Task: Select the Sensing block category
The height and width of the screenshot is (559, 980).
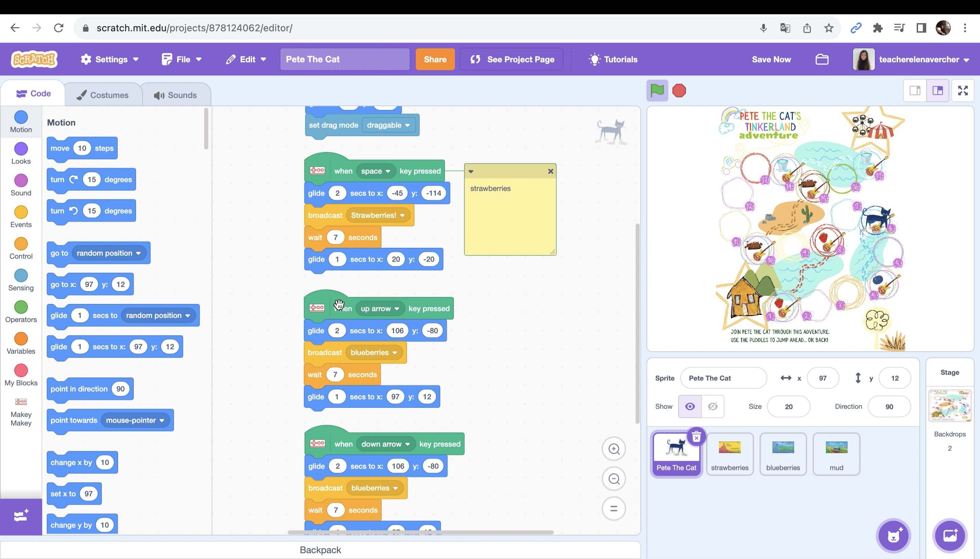Action: (x=21, y=280)
